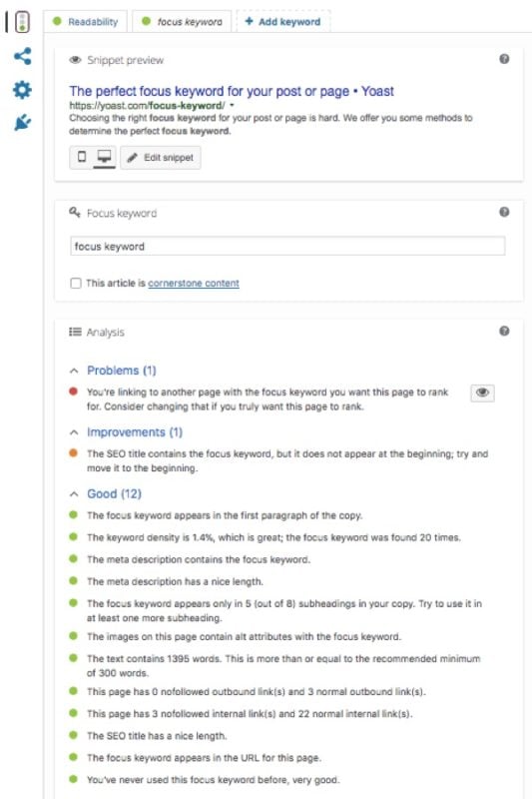Click inside the focus keyword input field
Screen dimensions: 532x799
tap(287, 246)
